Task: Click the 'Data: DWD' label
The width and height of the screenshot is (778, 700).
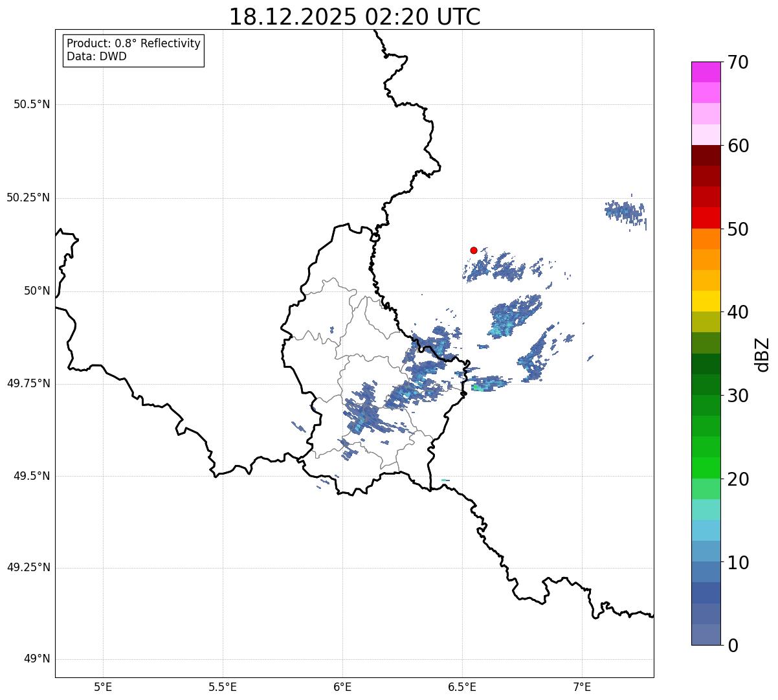Action: point(97,56)
